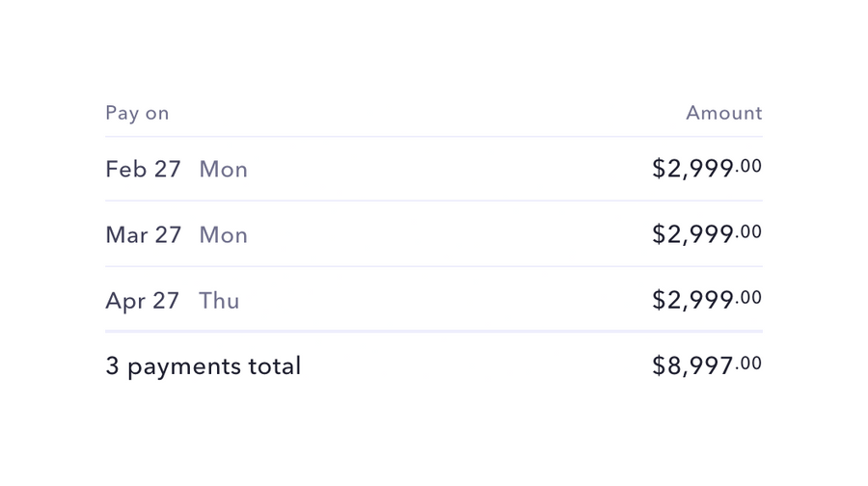Viewport: 868px width, 486px height.
Task: Click the Mon label beside Mar 27
Action: [x=223, y=234]
